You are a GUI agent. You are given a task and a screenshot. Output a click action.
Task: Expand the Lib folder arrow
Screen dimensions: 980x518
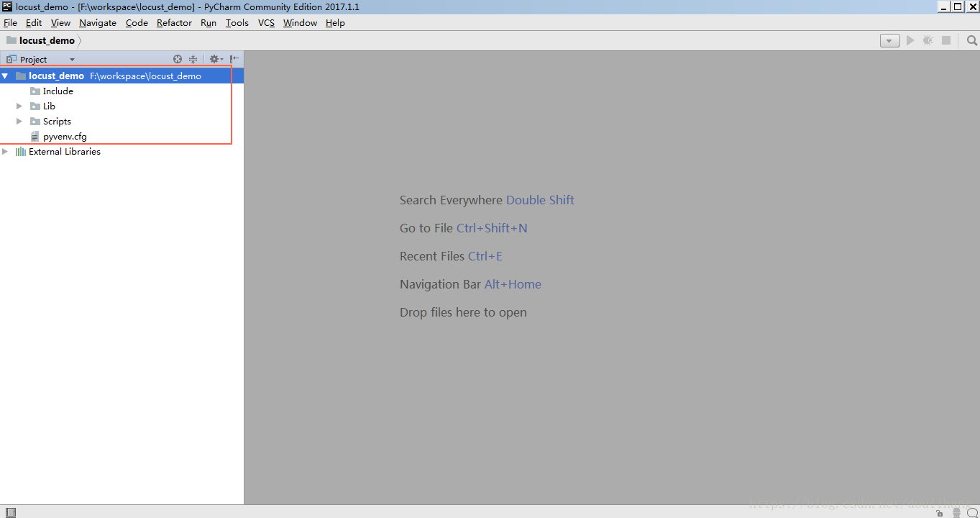(19, 106)
